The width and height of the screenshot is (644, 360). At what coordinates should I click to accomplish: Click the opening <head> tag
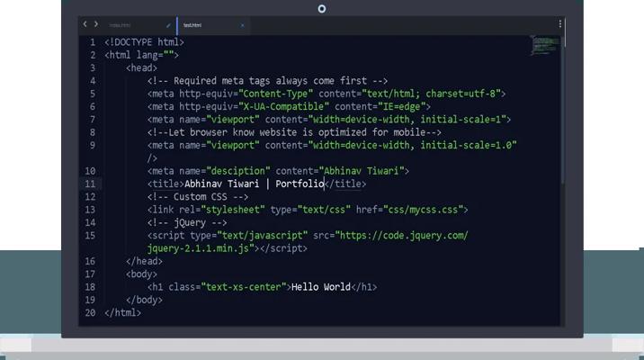point(141,67)
